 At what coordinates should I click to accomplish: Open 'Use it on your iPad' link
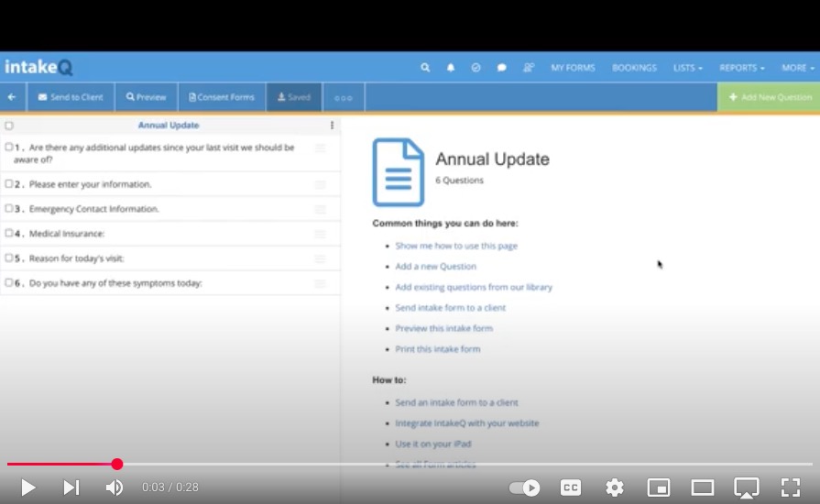433,444
